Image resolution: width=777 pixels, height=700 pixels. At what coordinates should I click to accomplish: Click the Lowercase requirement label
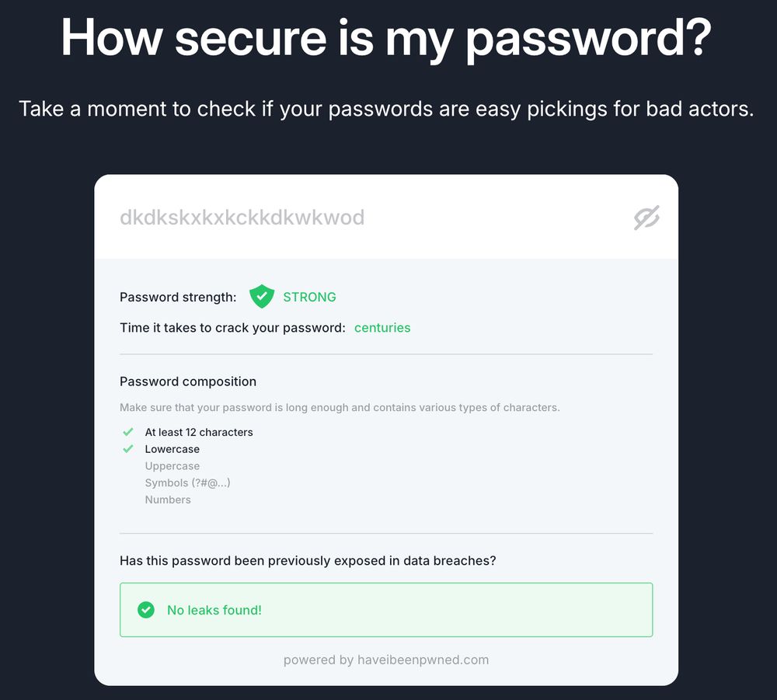(172, 449)
